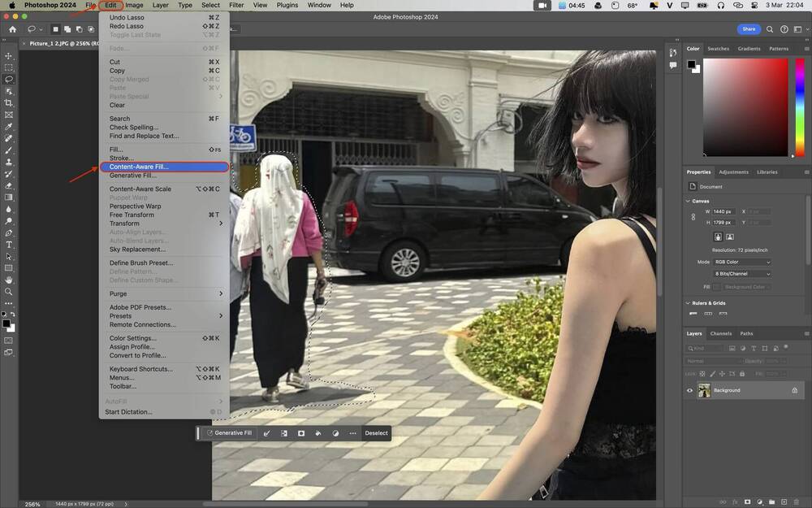812x508 pixels.
Task: Open the help question mark icon
Action: click(x=784, y=29)
